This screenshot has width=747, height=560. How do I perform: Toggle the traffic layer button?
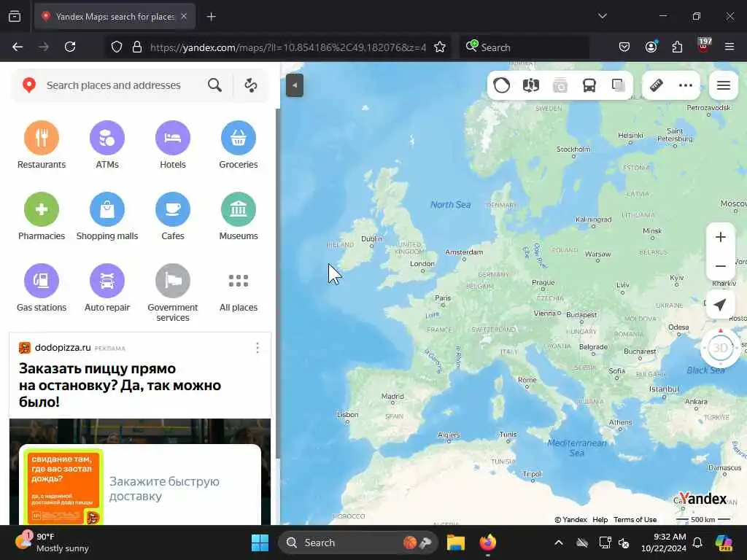[x=502, y=86]
